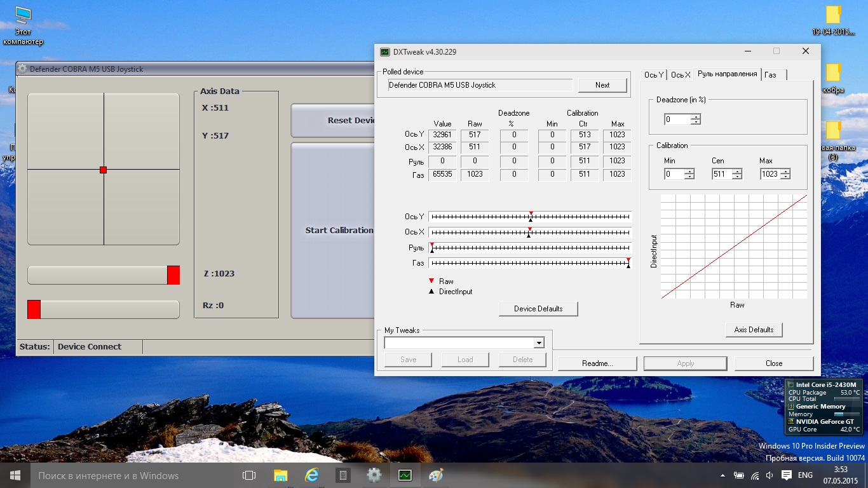Click the Windows Start button
868x488 pixels.
tap(15, 475)
